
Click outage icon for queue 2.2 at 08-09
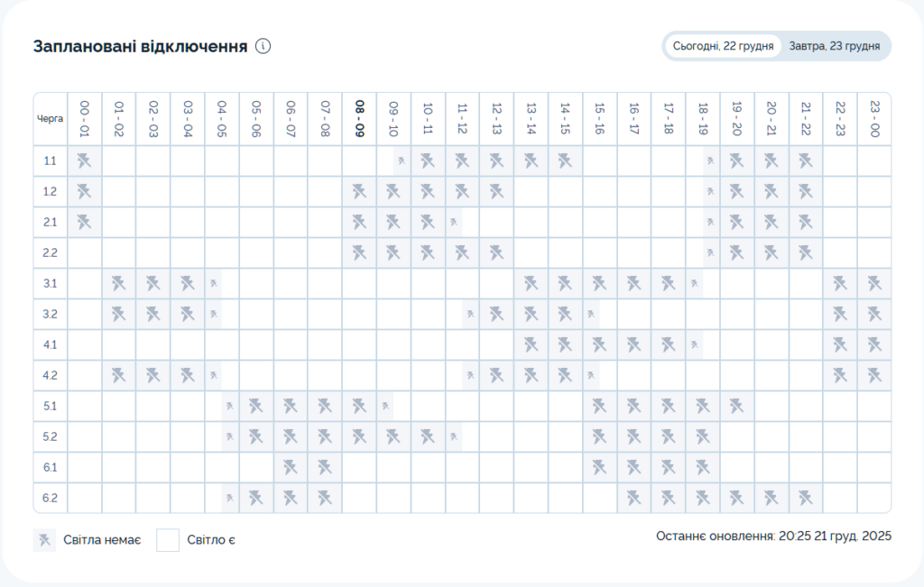point(359,253)
